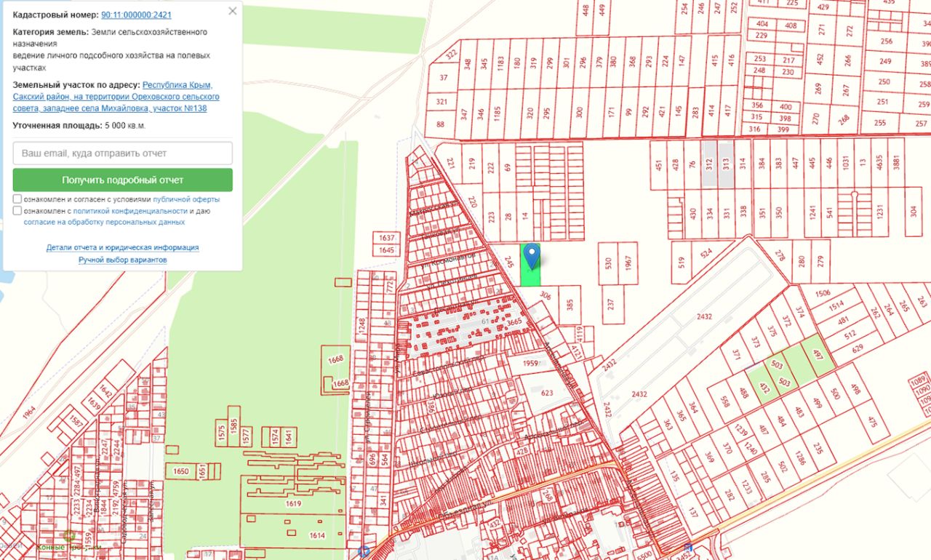
Task: Select green parcel labeled 497
Action: (818, 355)
